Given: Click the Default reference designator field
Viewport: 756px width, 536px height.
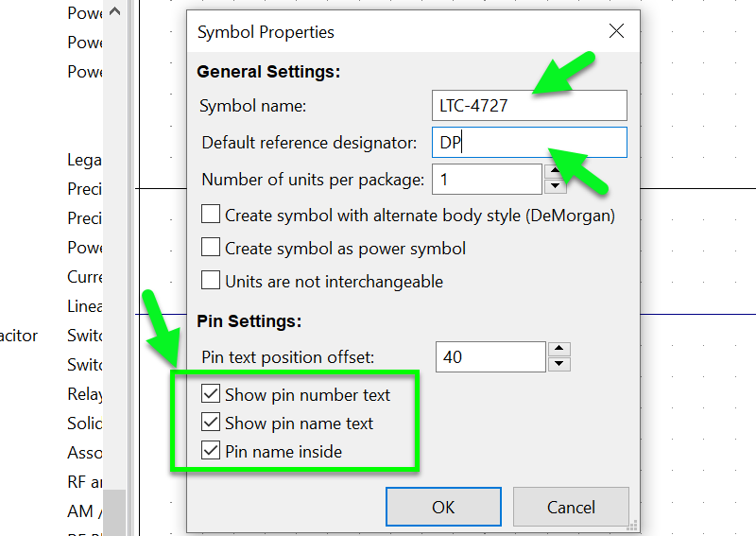Looking at the screenshot, I should [x=529, y=143].
